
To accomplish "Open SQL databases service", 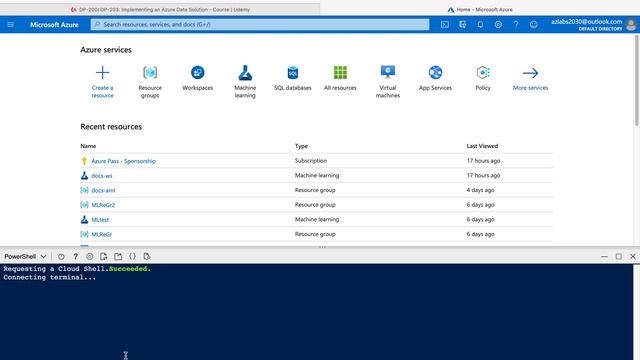I will tap(293, 78).
